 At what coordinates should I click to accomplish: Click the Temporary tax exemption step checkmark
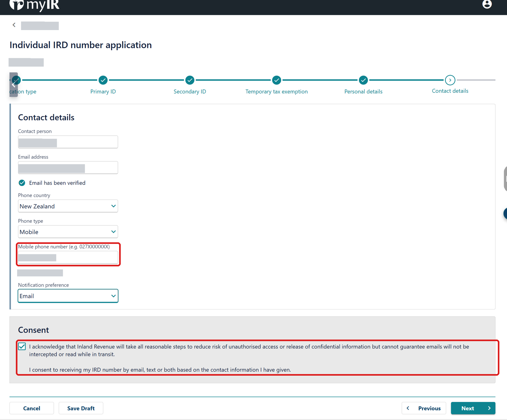click(277, 80)
